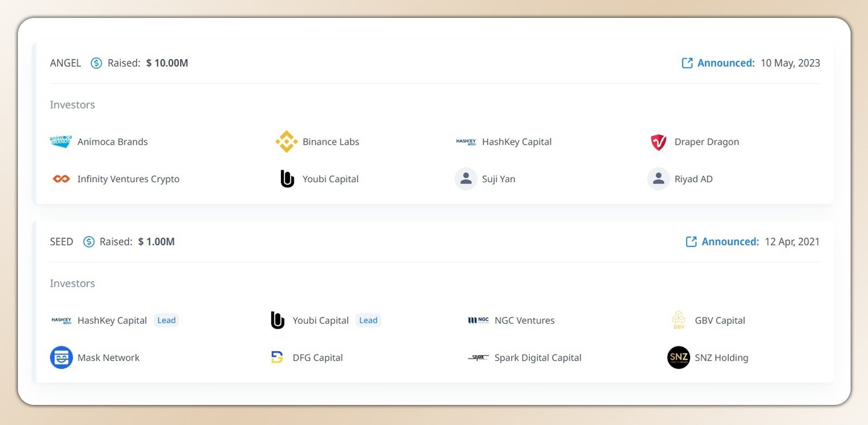Open HashKey Capital name in Seed round
This screenshot has width=868, height=425.
(112, 321)
